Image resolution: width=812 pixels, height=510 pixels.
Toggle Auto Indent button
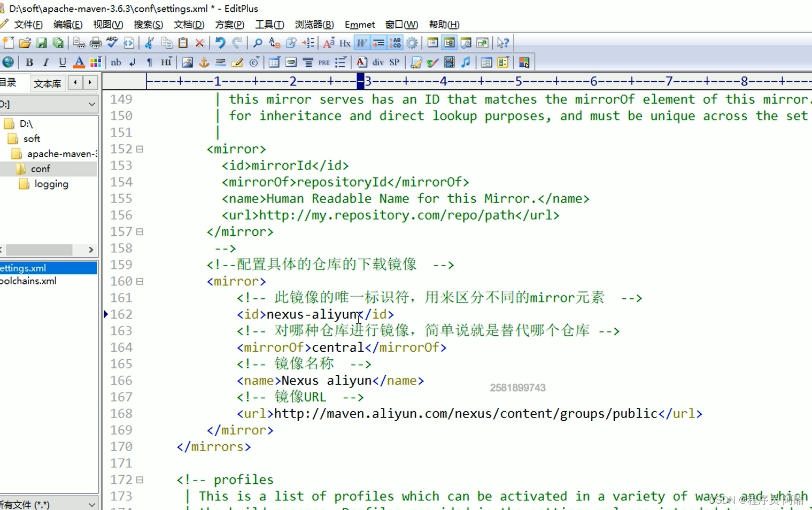[378, 43]
